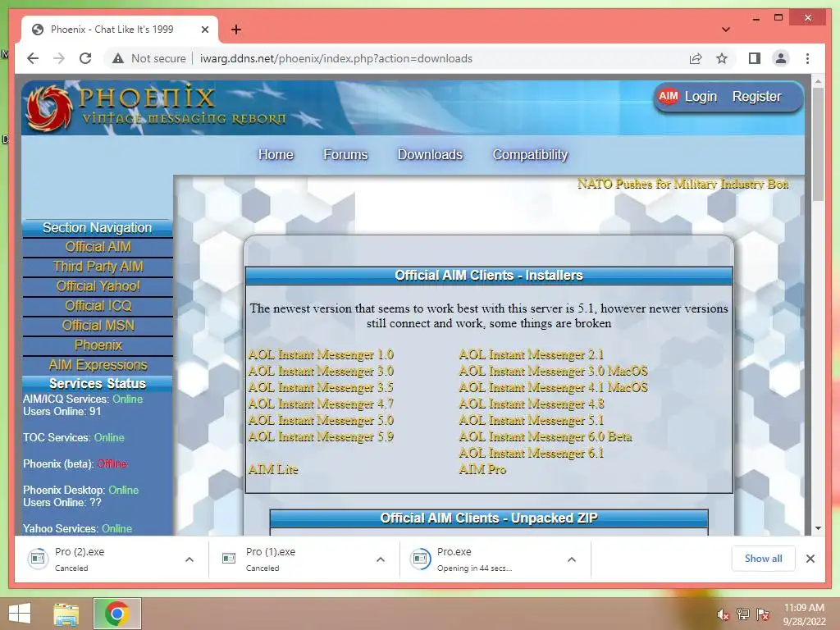The height and width of the screenshot is (630, 840).
Task: Download AOL Instant Messenger 3.5
Action: 321,387
